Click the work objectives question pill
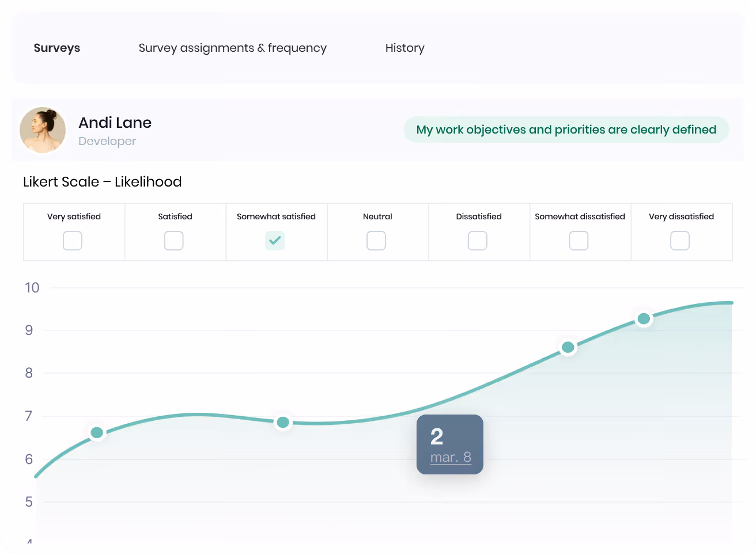 pos(566,130)
